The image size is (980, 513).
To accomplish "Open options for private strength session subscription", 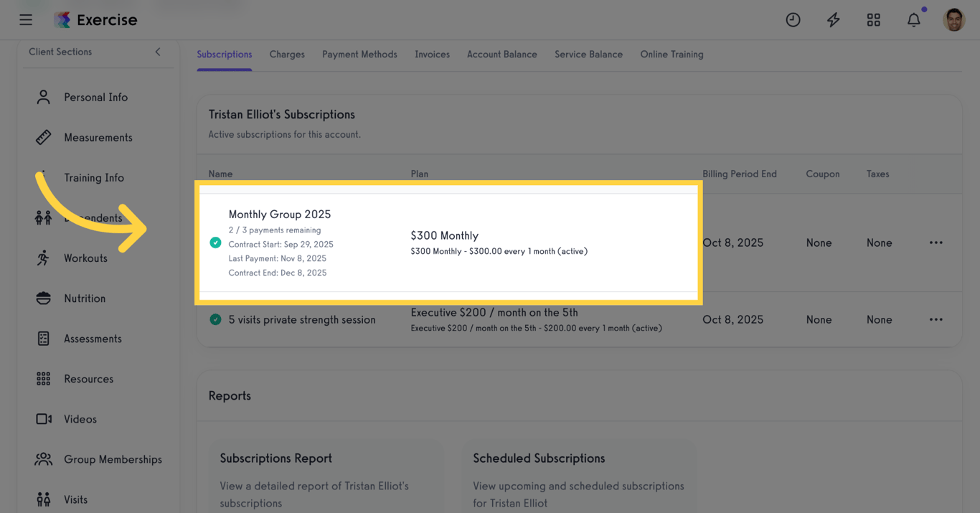I will (x=936, y=319).
